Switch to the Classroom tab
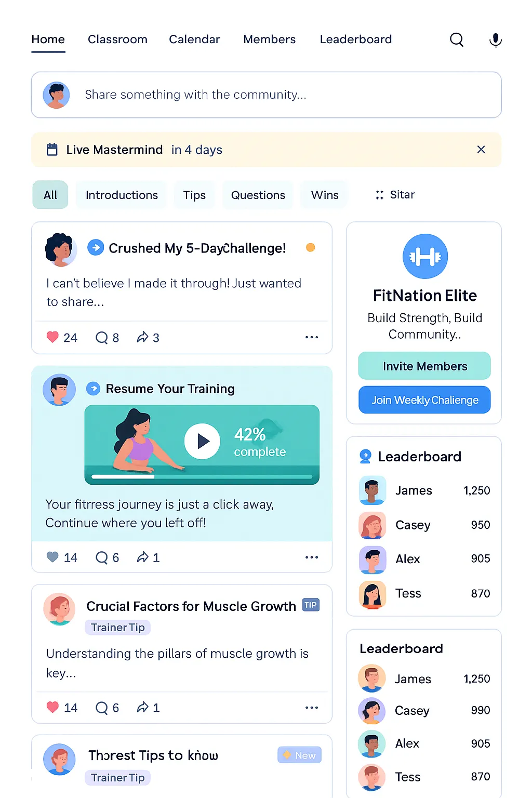Image resolution: width=532 pixels, height=798 pixels. click(x=117, y=39)
